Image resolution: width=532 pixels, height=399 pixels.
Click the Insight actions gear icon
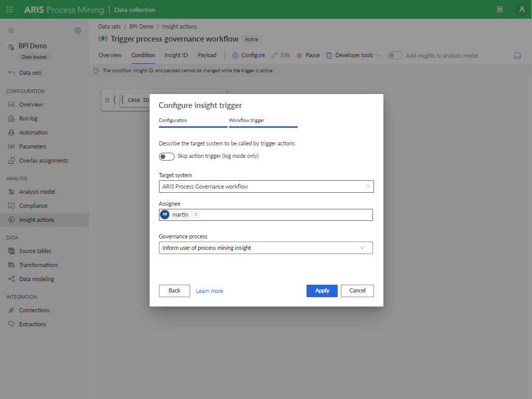[x=11, y=220]
